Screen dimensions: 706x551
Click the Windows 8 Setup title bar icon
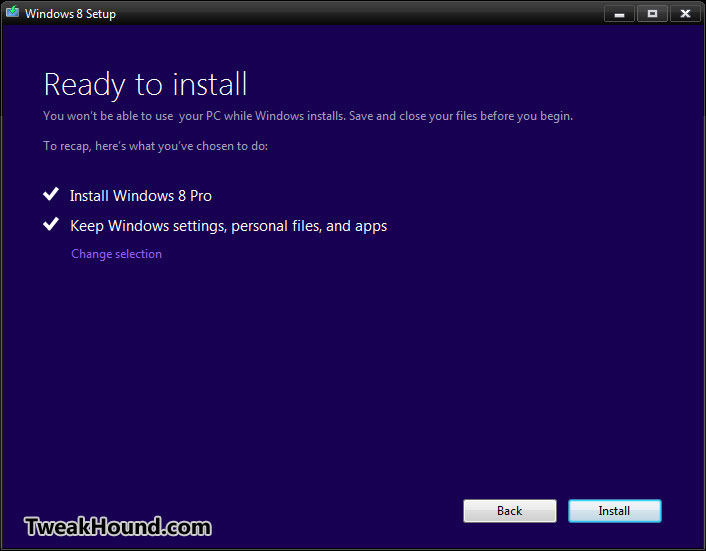(12, 12)
